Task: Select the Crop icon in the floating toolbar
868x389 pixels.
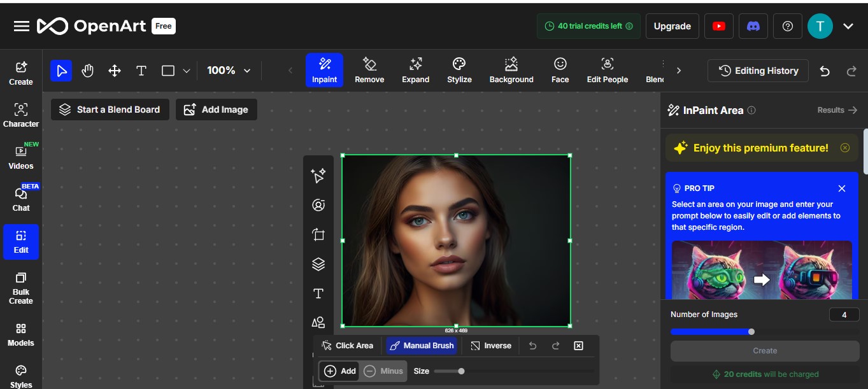Action: pyautogui.click(x=318, y=234)
